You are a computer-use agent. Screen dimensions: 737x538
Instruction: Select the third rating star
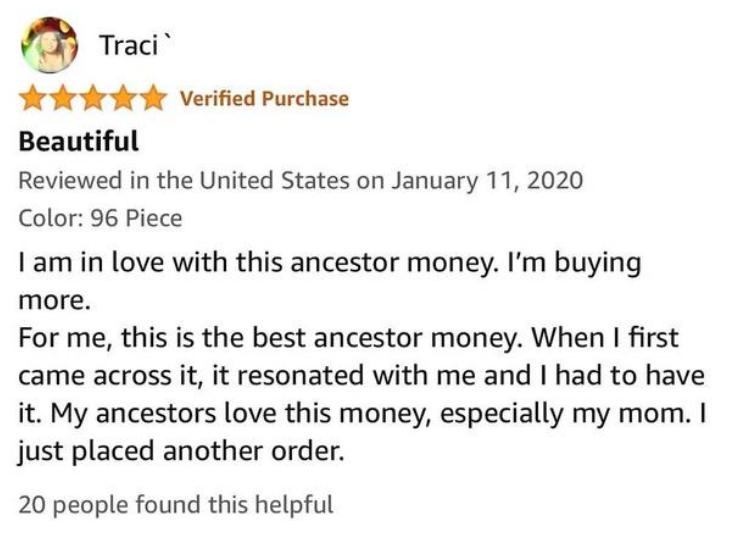[93, 98]
